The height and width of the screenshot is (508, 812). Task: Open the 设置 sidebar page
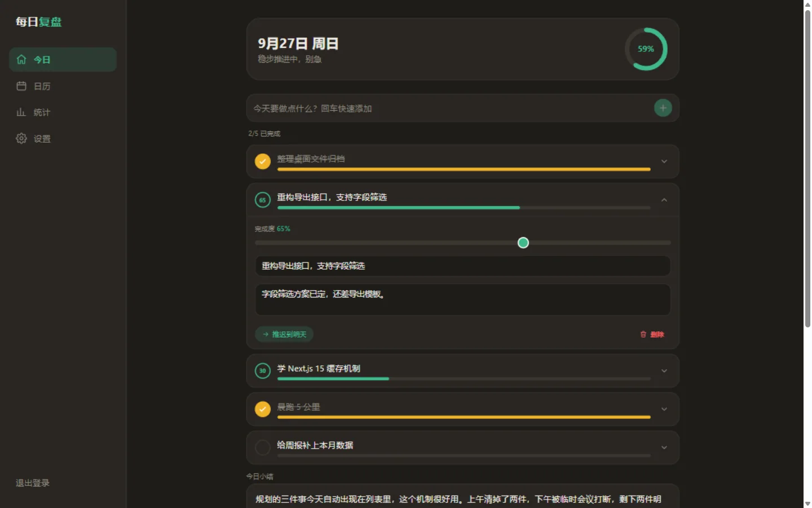(x=63, y=138)
